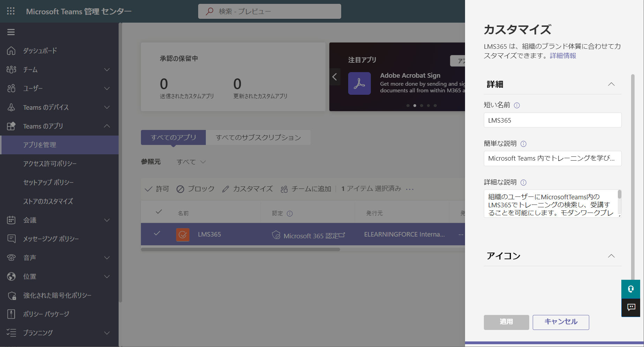This screenshot has height=347, width=644.
Task: Expand the 位置 navigation section
Action: click(107, 277)
